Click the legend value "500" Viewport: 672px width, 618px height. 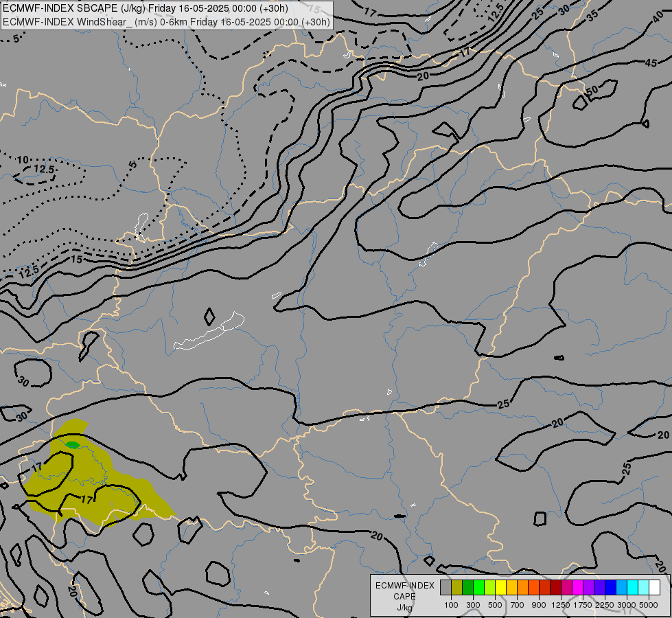click(x=495, y=605)
